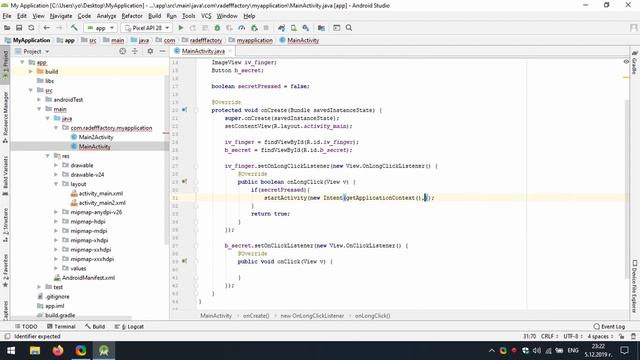Open the Build tool window at bottom
640x360 pixels.
95,327
